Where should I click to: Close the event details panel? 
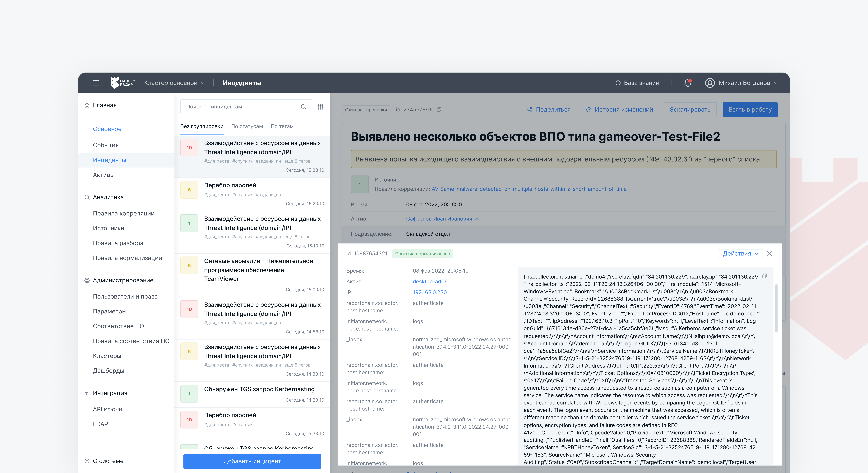pos(770,254)
